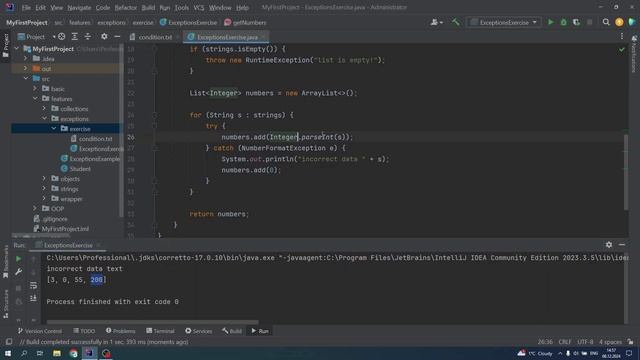The image size is (640, 360).
Task: Click line 26:36 position indicator
Action: [544, 342]
